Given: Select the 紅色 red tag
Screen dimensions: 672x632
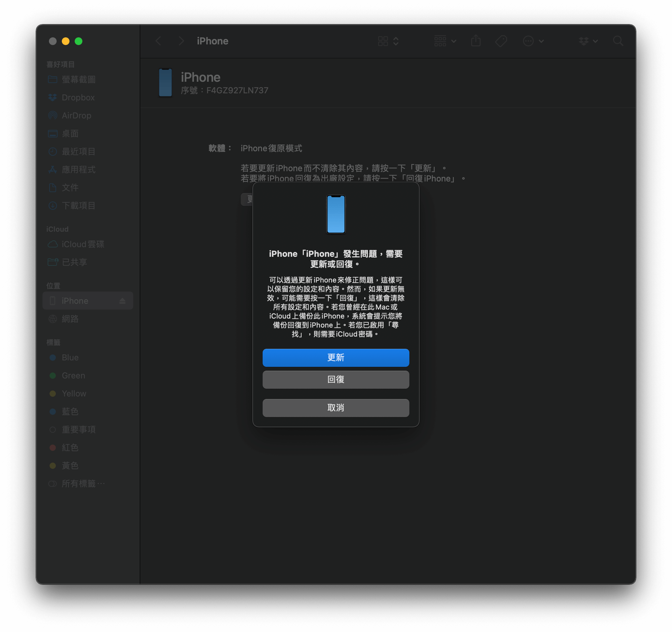Looking at the screenshot, I should point(70,448).
